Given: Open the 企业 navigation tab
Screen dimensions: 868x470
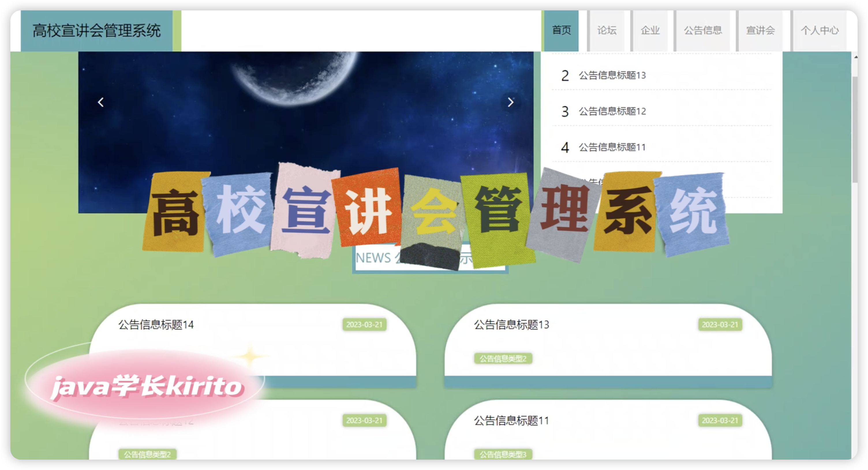Looking at the screenshot, I should pos(650,30).
